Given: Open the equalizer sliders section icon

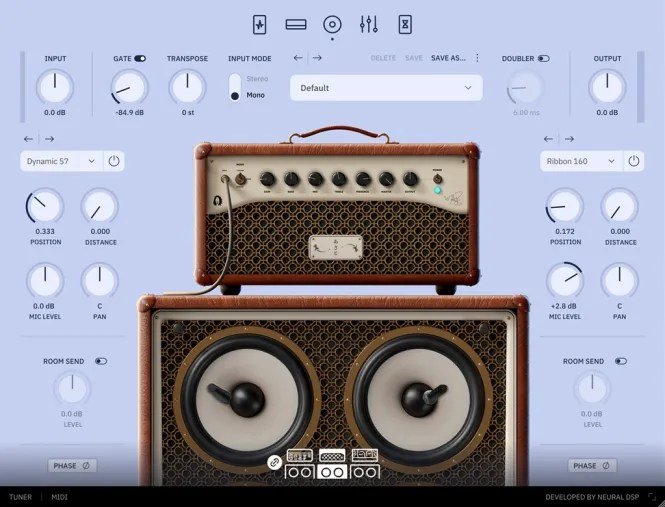Looking at the screenshot, I should [x=368, y=24].
